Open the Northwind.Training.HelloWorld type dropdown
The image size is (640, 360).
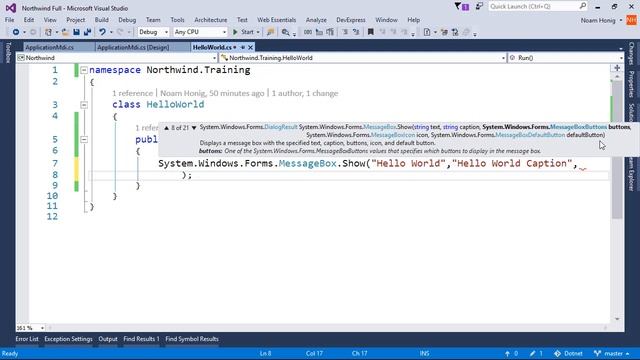click(363, 58)
